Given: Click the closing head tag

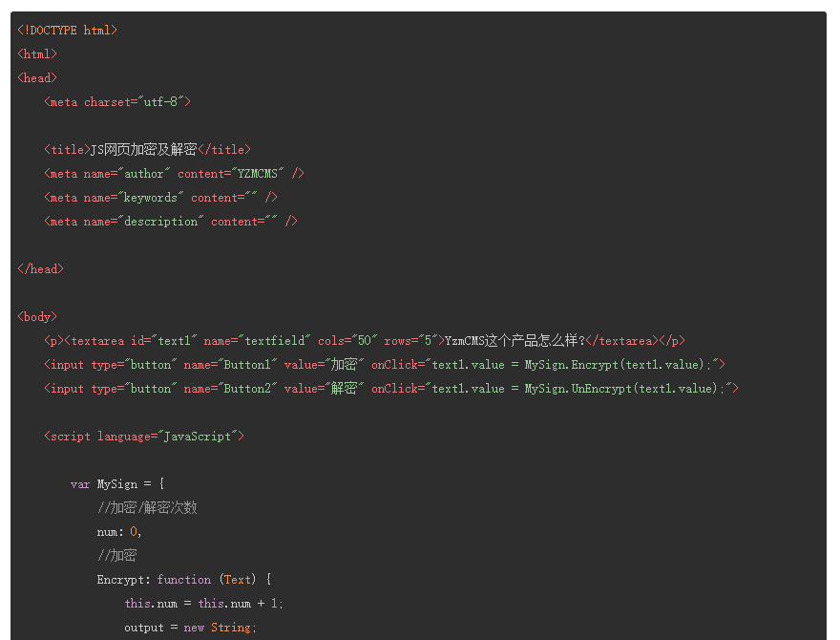Looking at the screenshot, I should point(40,269).
